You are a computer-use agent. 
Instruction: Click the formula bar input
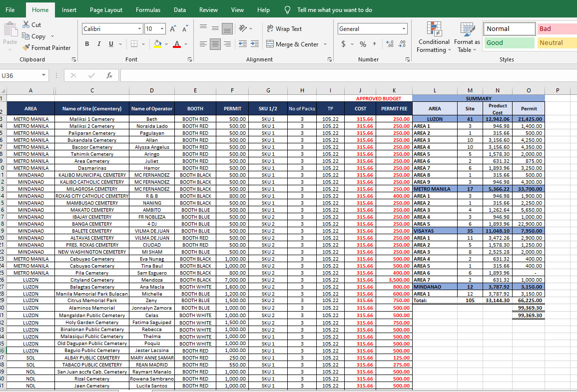tap(348, 75)
